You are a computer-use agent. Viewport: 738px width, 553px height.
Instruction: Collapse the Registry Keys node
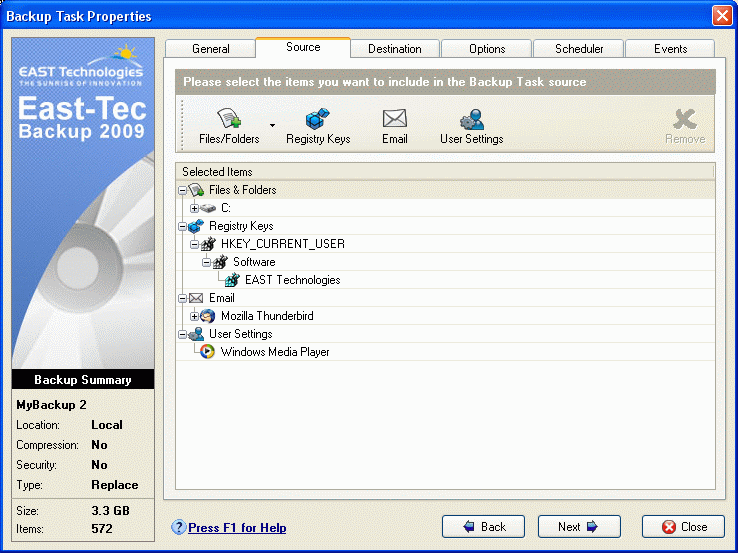click(x=183, y=226)
